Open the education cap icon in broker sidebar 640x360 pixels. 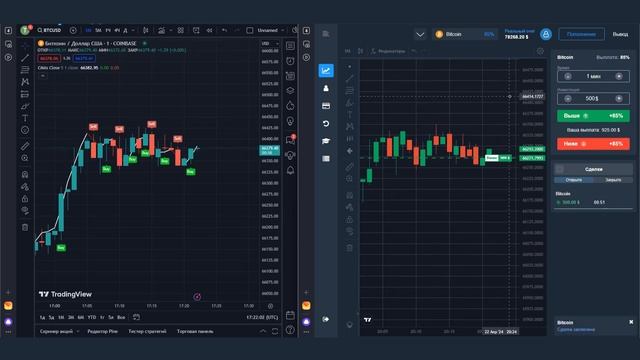pos(326,141)
